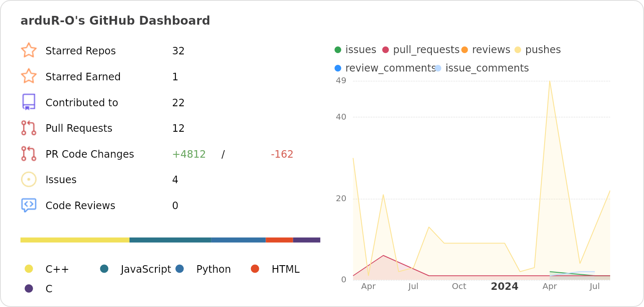Toggle the pull_requests legend dot

385,50
